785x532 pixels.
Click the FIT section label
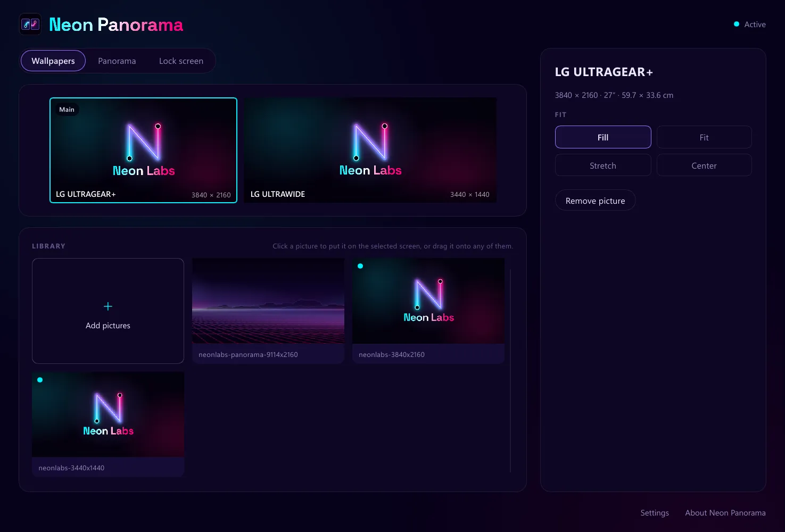(x=561, y=115)
